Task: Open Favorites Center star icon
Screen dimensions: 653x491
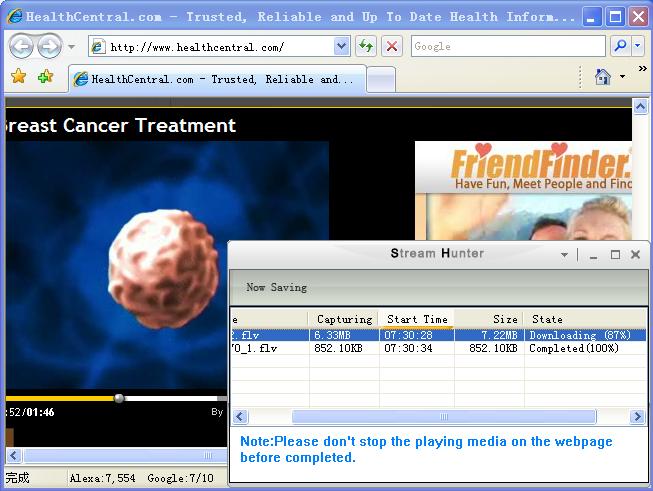Action: [x=18, y=77]
